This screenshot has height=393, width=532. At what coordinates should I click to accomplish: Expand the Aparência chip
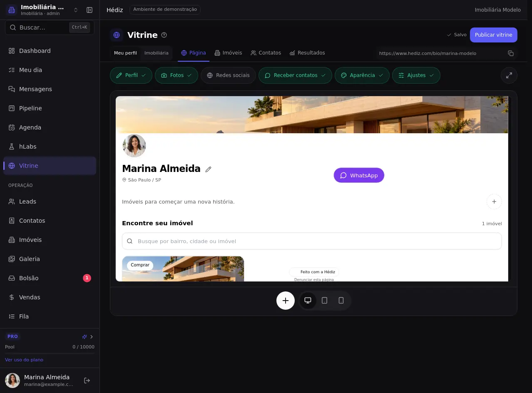click(362, 75)
